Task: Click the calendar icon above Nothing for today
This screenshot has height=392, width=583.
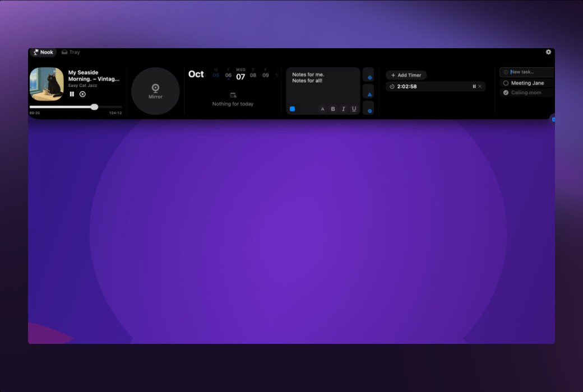Action: [233, 96]
